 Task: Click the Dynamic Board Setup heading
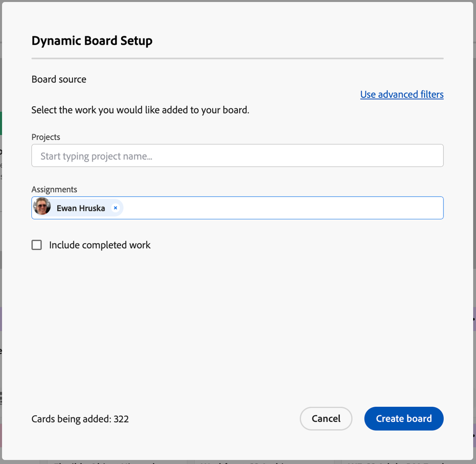point(92,41)
